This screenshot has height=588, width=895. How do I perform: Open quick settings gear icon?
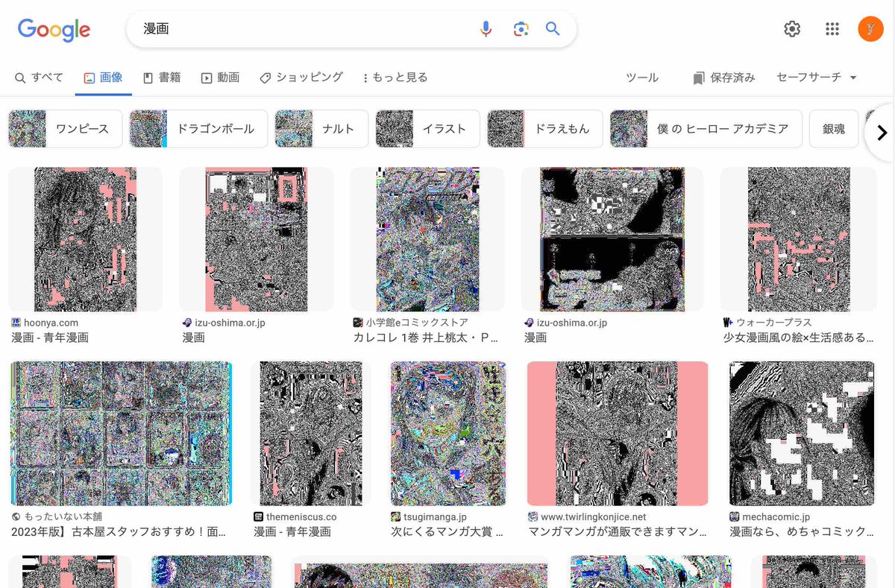point(792,29)
